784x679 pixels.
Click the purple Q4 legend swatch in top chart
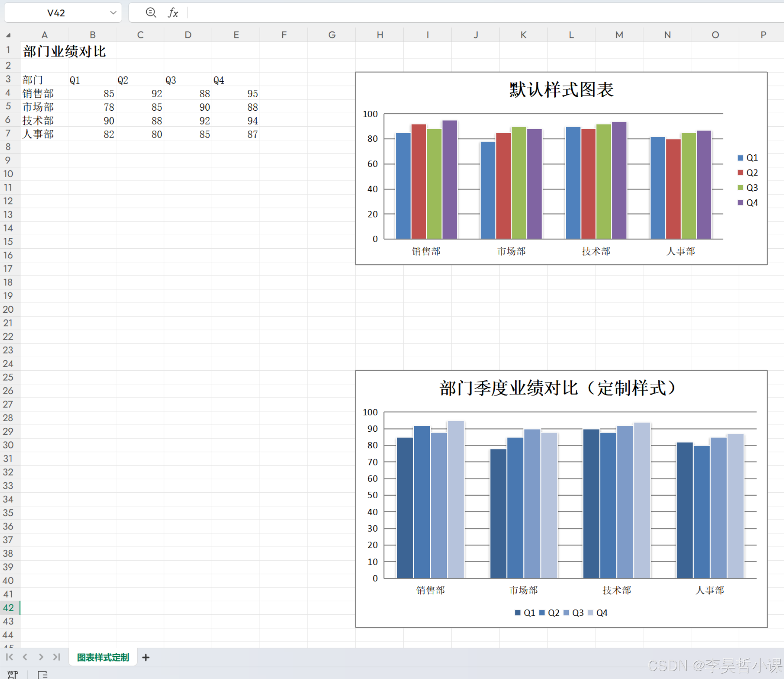click(740, 203)
